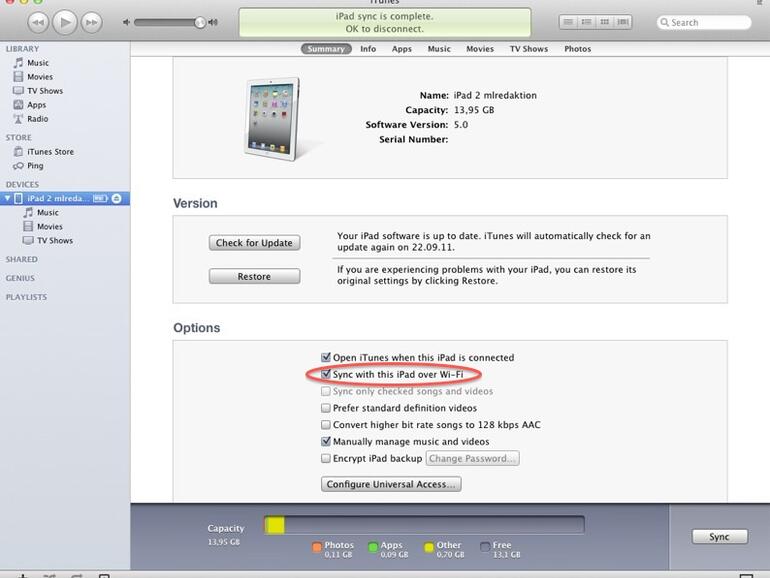Expand the Playlists sidebar section
Image resolution: width=770 pixels, height=578 pixels.
click(x=27, y=297)
